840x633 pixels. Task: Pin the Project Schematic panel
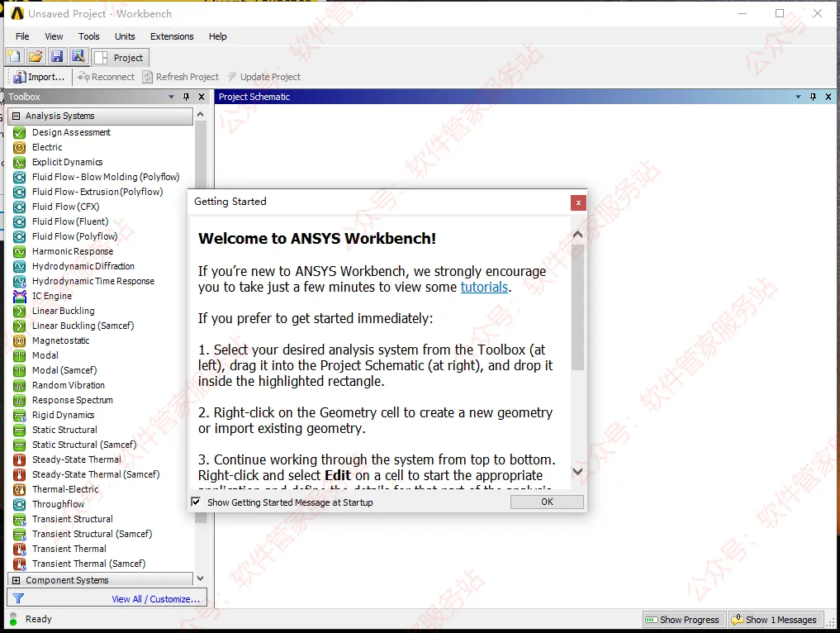(x=814, y=97)
